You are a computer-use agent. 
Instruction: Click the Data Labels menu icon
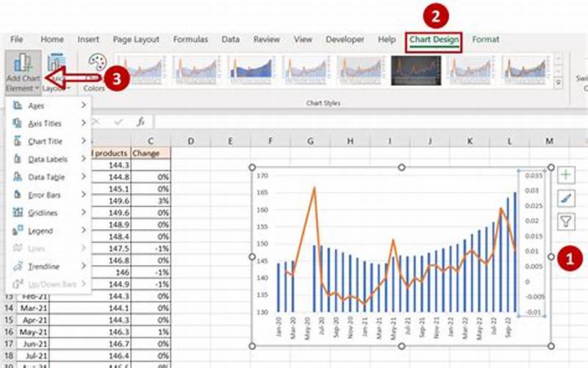(x=18, y=159)
